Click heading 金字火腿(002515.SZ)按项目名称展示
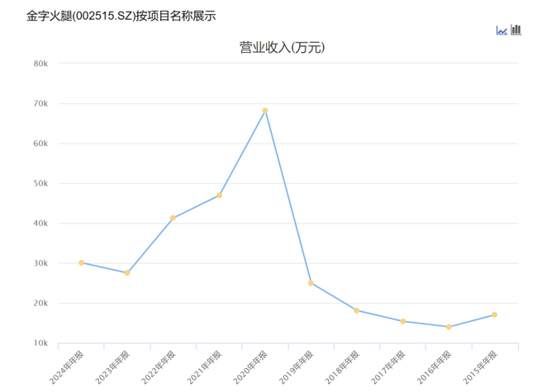Viewport: 551px width, 392px height. coord(121,16)
